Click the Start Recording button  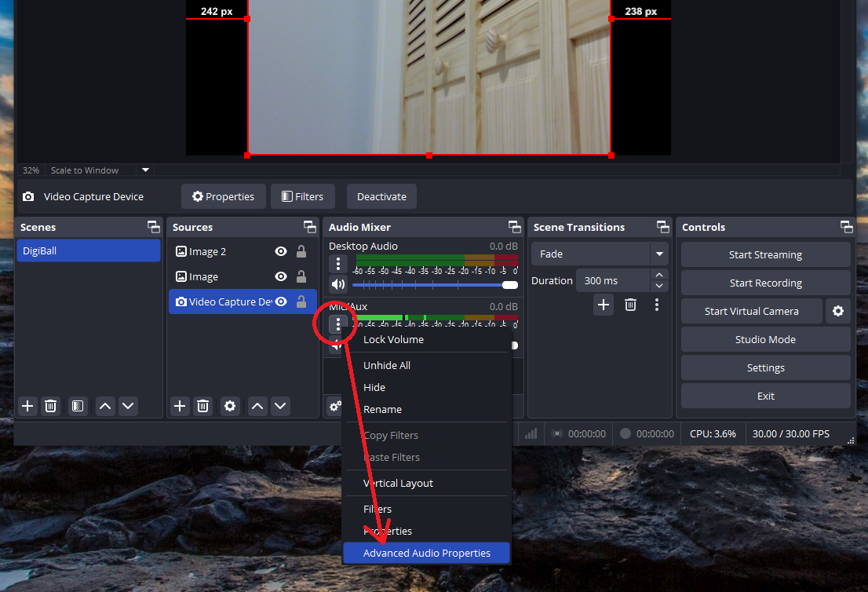(765, 283)
